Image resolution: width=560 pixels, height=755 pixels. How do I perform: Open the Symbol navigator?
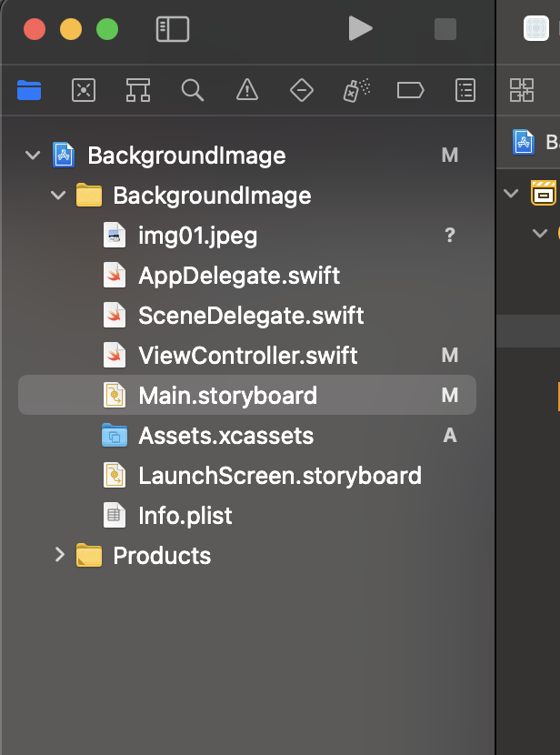138,89
